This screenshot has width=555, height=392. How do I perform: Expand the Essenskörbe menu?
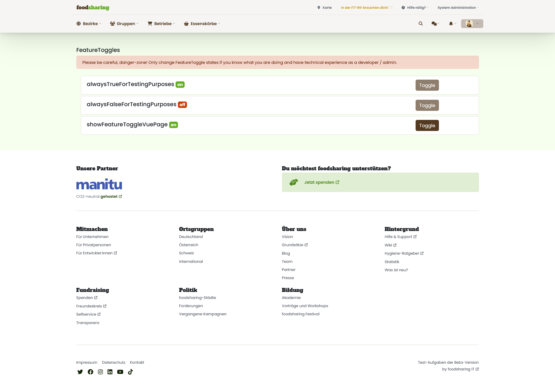(x=202, y=24)
